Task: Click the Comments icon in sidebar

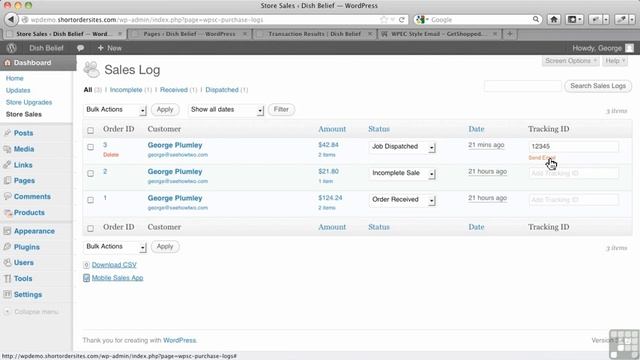Action: tap(7, 196)
